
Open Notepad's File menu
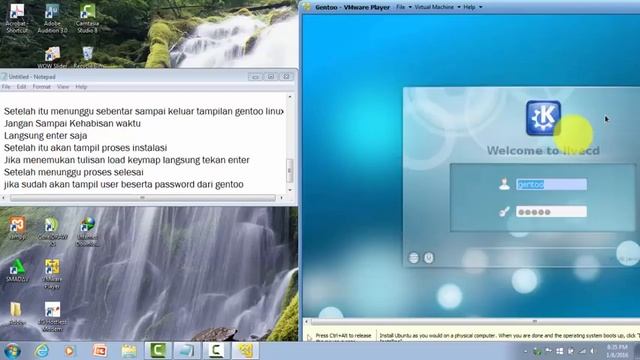6,87
